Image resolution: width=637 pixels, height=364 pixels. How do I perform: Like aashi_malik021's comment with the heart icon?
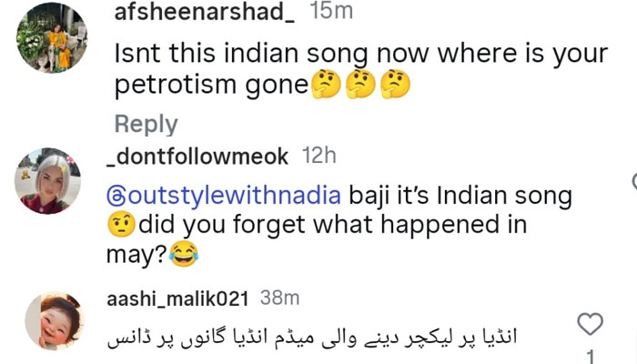591,323
